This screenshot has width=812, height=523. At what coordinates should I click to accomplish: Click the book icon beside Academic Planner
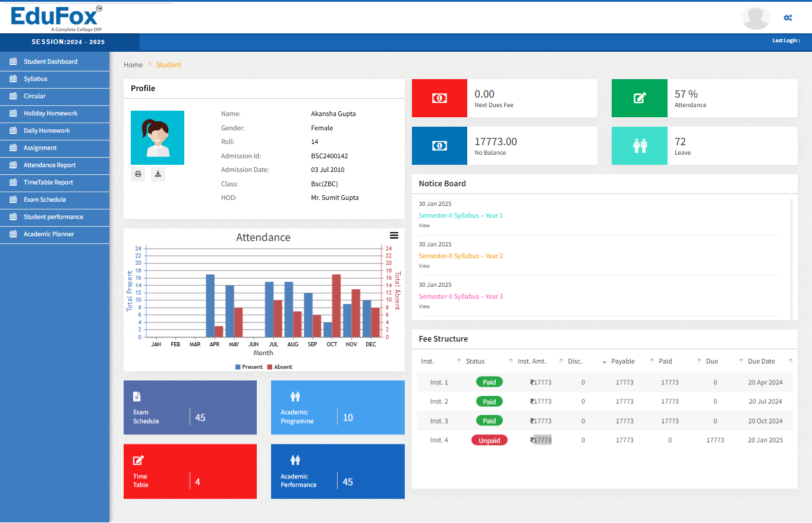13,234
